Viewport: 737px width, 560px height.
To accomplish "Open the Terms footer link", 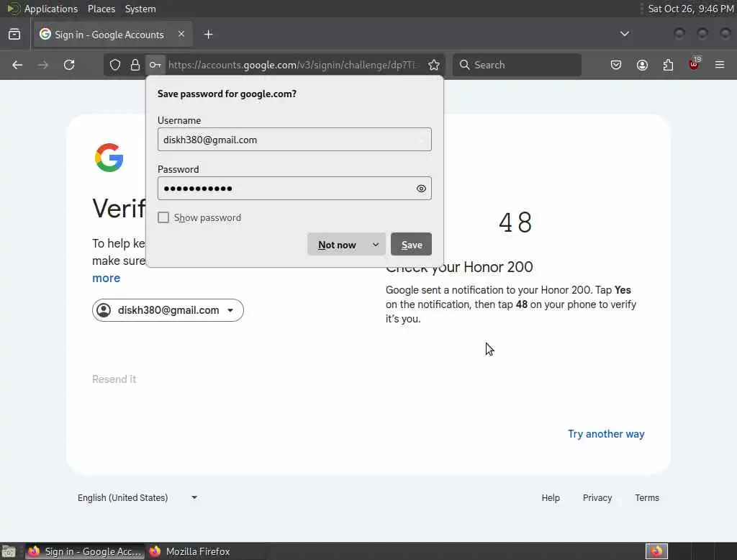I will coord(647,497).
